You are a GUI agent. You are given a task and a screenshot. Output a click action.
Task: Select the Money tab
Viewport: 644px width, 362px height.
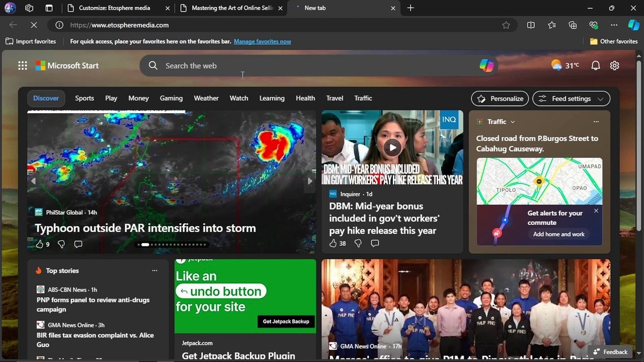(138, 98)
